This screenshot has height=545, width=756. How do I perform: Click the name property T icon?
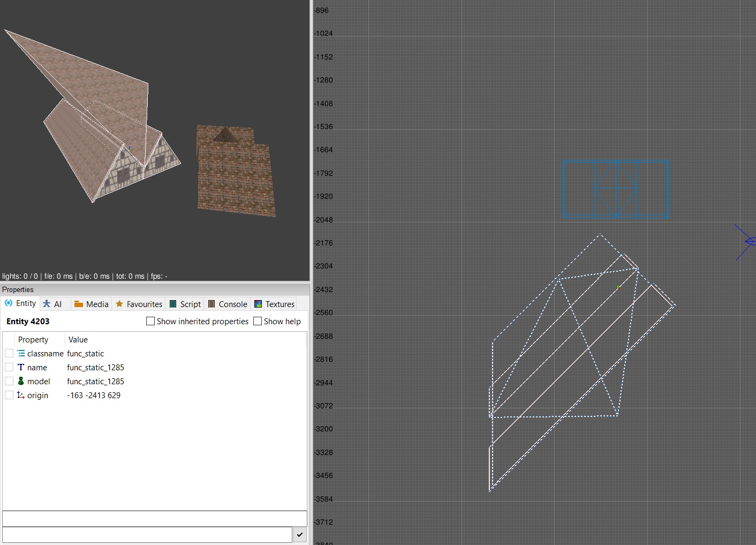21,367
